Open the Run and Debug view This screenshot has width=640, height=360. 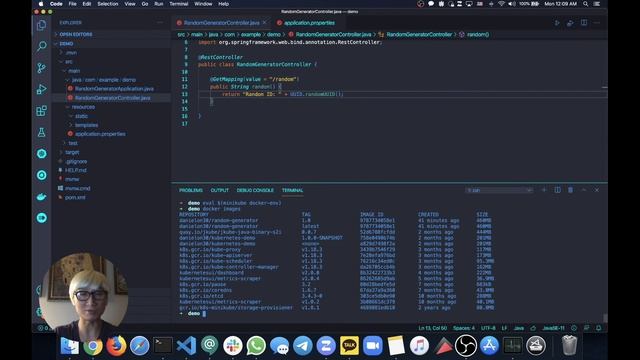(x=41, y=89)
